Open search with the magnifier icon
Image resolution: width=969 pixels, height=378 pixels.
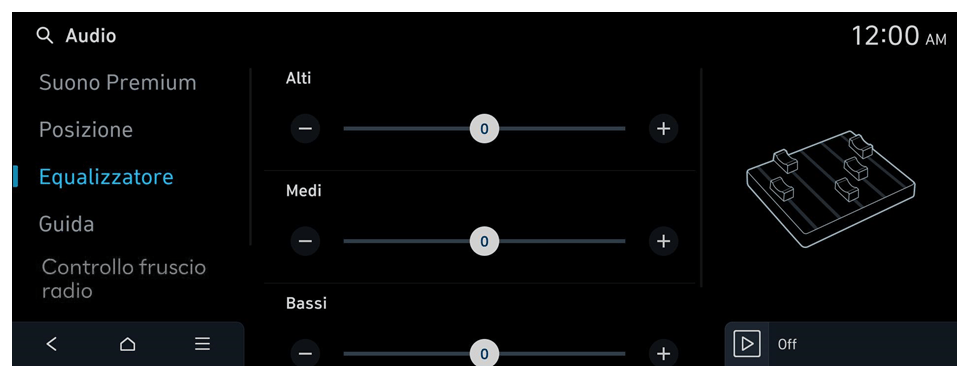tap(44, 36)
